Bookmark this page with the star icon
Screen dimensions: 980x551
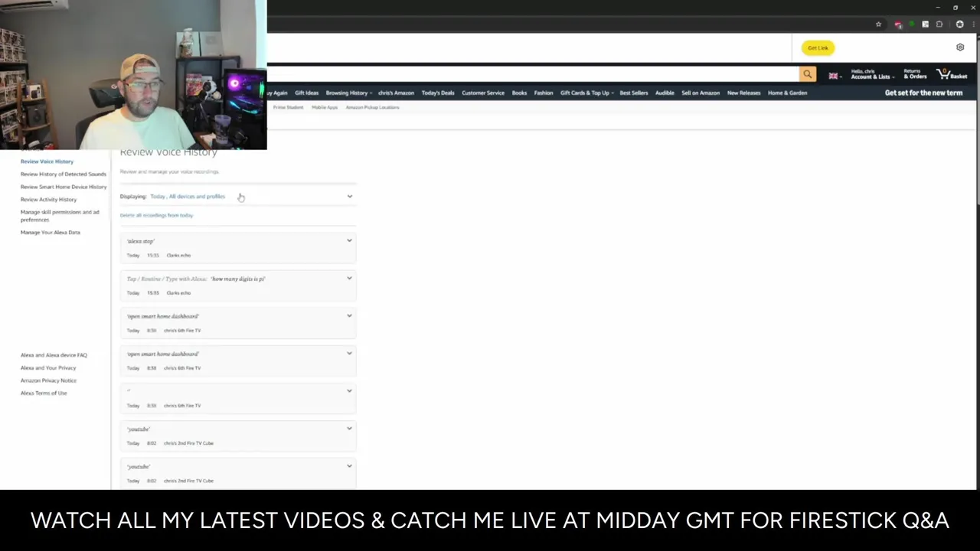click(878, 24)
